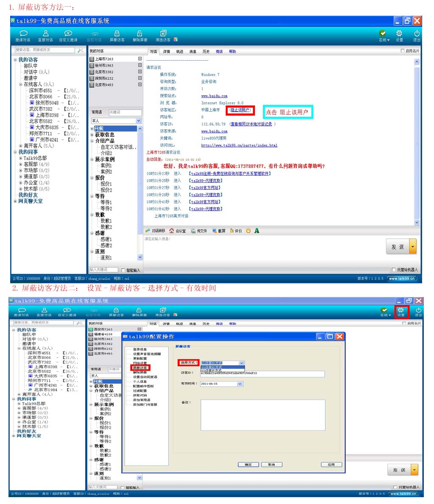Click 自定义邀请 icon in upper window toolbar
Screen dimensions: 434x504
coord(68,34)
